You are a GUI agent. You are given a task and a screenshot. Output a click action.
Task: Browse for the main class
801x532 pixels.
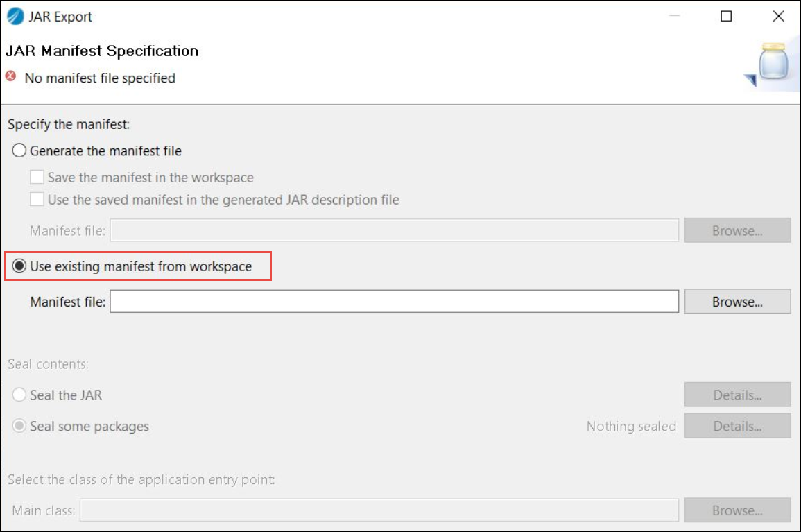(x=737, y=510)
